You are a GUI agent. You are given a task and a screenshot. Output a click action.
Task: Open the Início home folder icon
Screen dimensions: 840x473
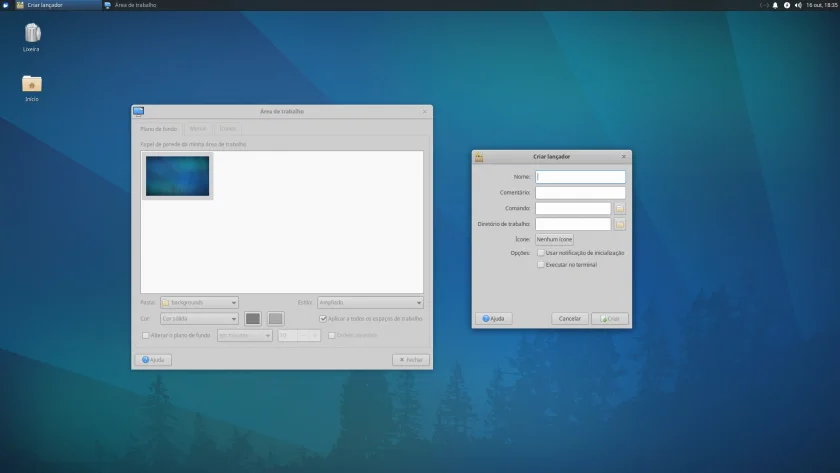click(32, 84)
